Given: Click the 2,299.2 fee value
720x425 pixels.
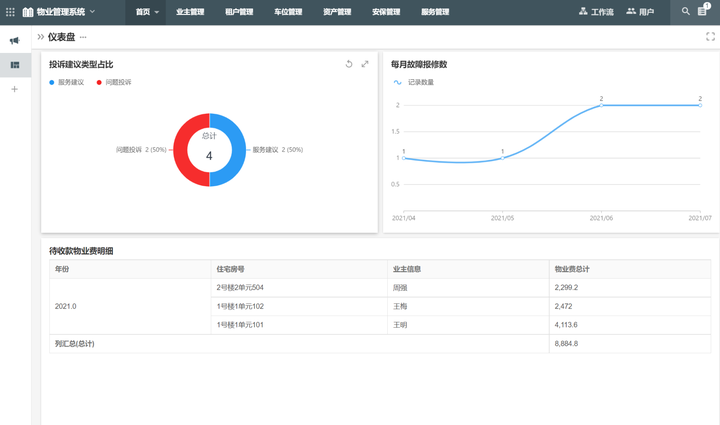Looking at the screenshot, I should coord(566,287).
